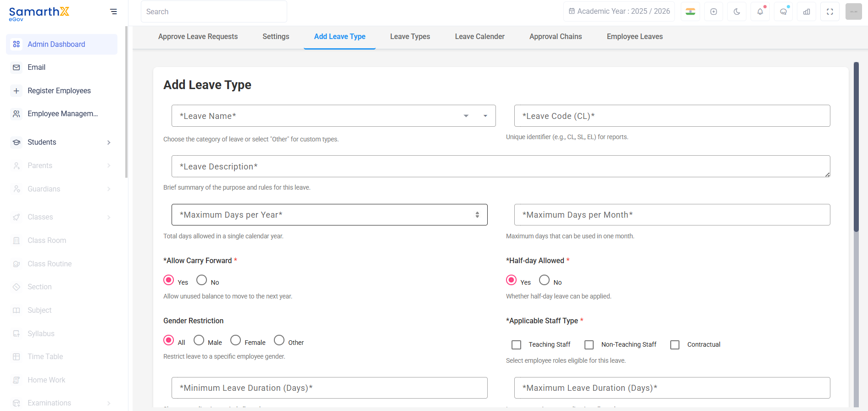The height and width of the screenshot is (411, 868).
Task: Click Class Routine icon
Action: (17, 264)
